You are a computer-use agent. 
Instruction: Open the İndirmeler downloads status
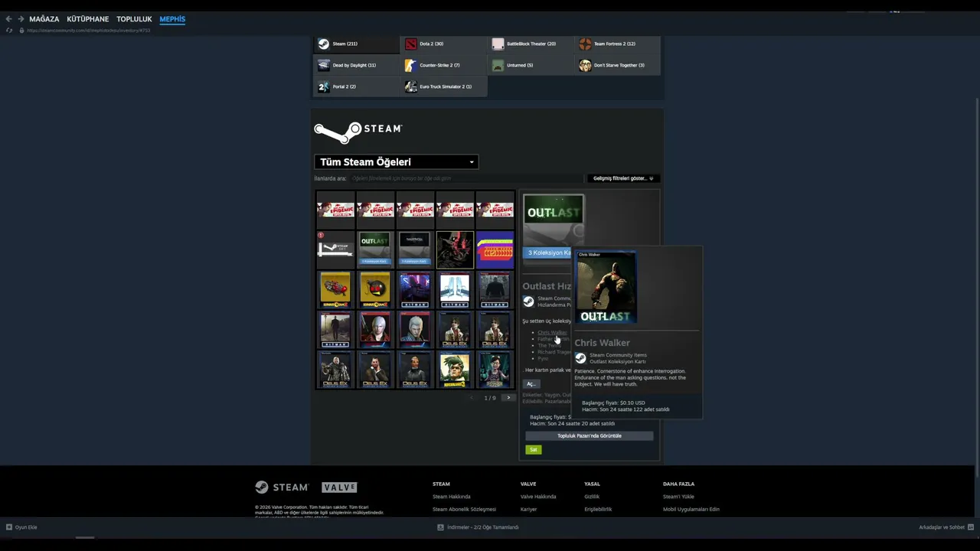(478, 527)
